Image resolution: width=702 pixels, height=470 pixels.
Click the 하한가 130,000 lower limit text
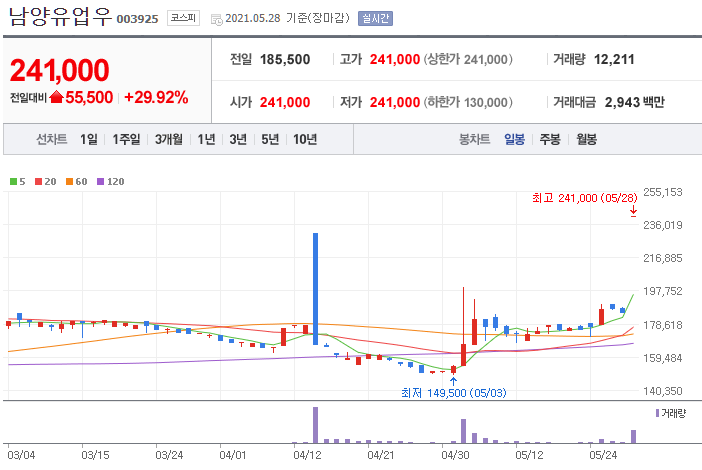[468, 102]
